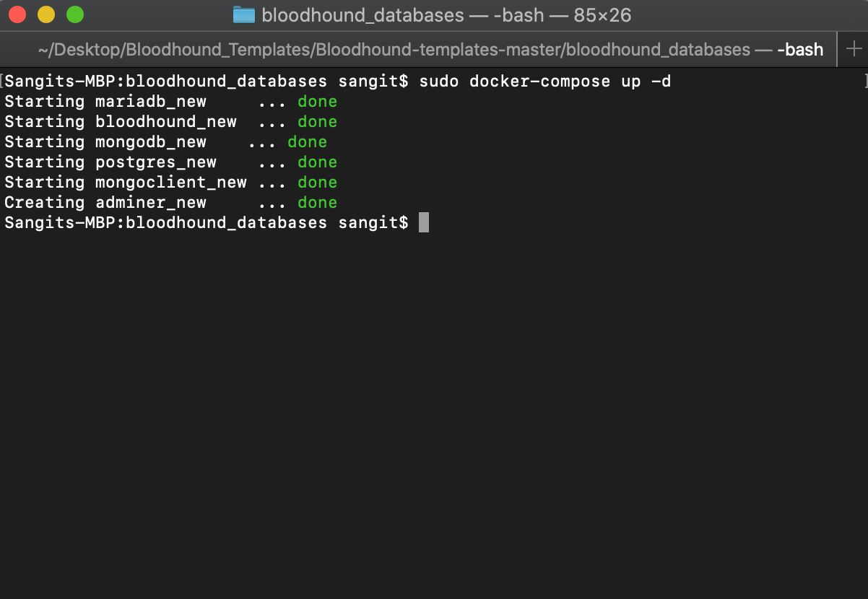The height and width of the screenshot is (599, 868).
Task: Click the 'Starting mariadb_new' output line
Action: (105, 102)
